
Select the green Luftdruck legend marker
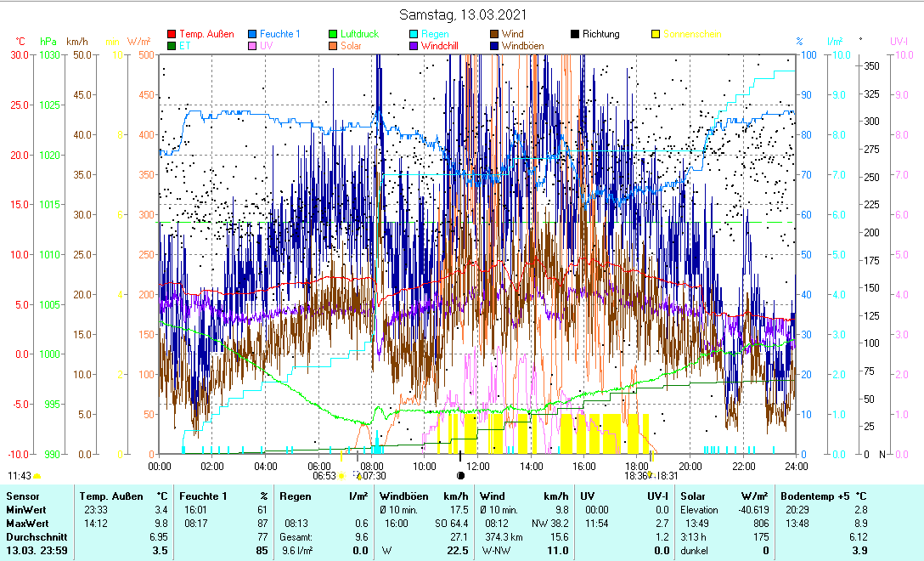[x=334, y=34]
